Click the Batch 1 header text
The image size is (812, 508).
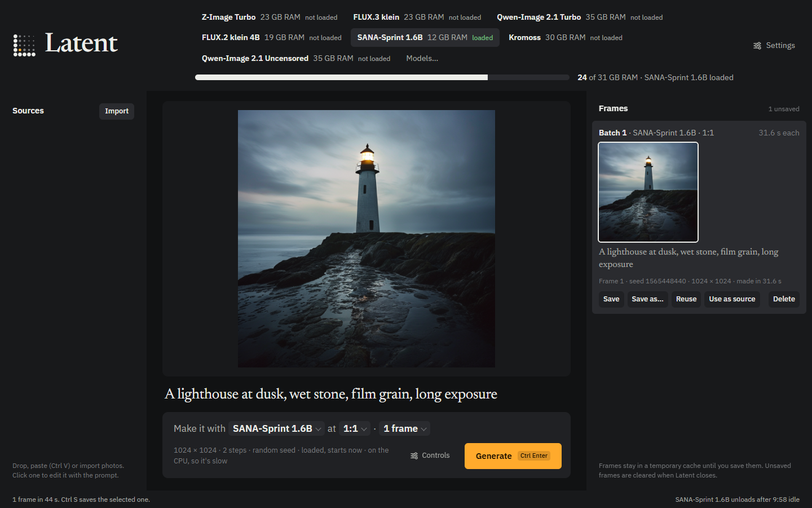[x=656, y=133]
